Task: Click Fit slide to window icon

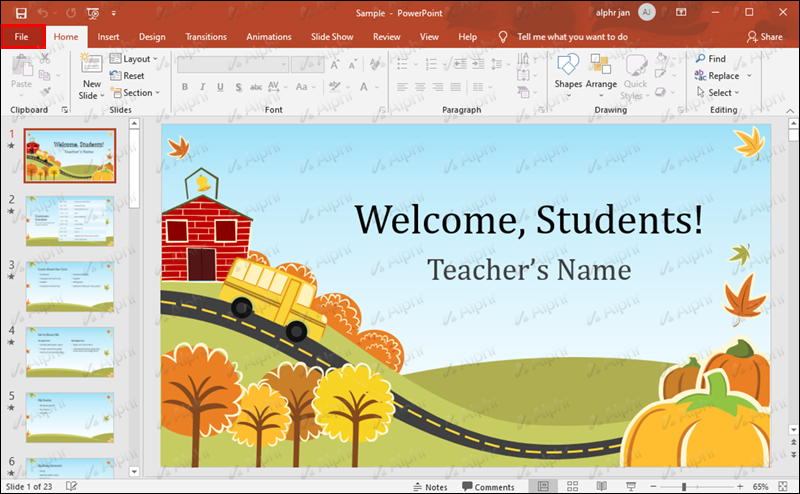Action: tap(783, 486)
